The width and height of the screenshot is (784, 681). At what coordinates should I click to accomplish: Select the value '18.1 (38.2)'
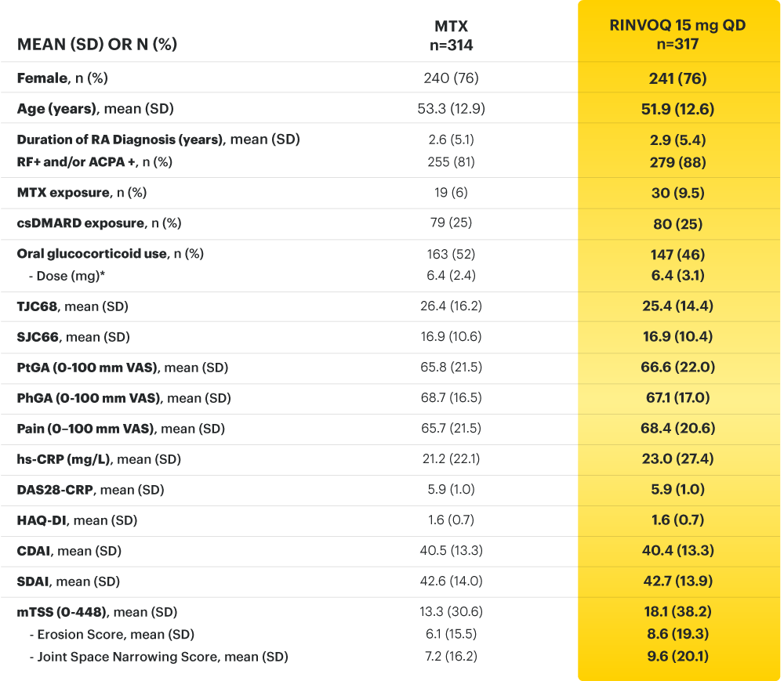point(677,611)
